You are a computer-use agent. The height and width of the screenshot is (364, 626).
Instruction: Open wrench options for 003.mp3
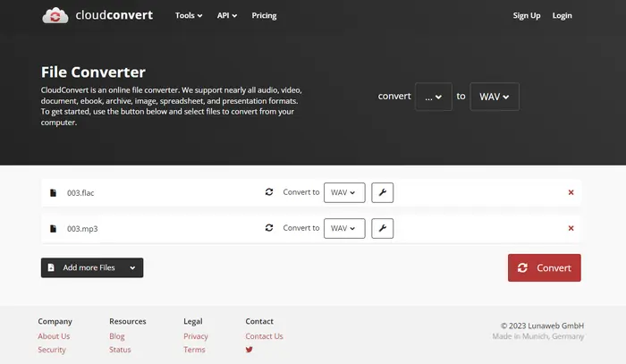coord(382,228)
